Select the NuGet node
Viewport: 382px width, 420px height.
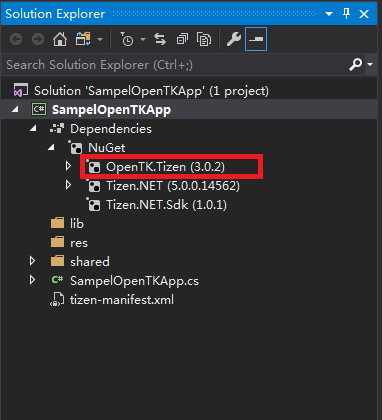[107, 148]
